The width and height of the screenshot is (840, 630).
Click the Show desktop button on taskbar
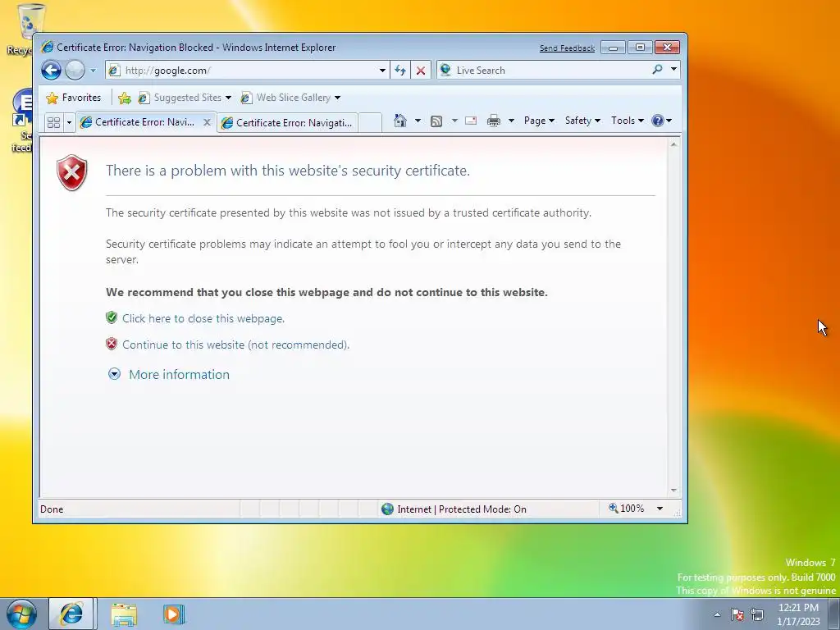(834, 614)
